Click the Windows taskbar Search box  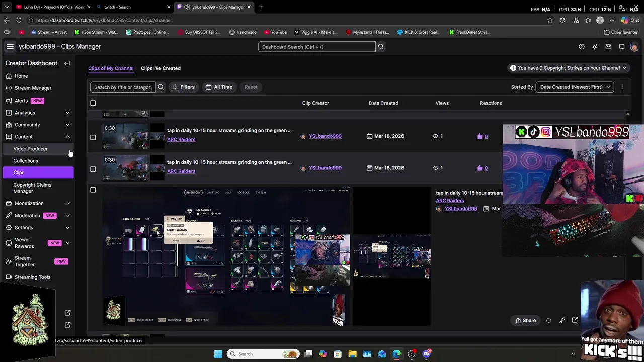262,354
